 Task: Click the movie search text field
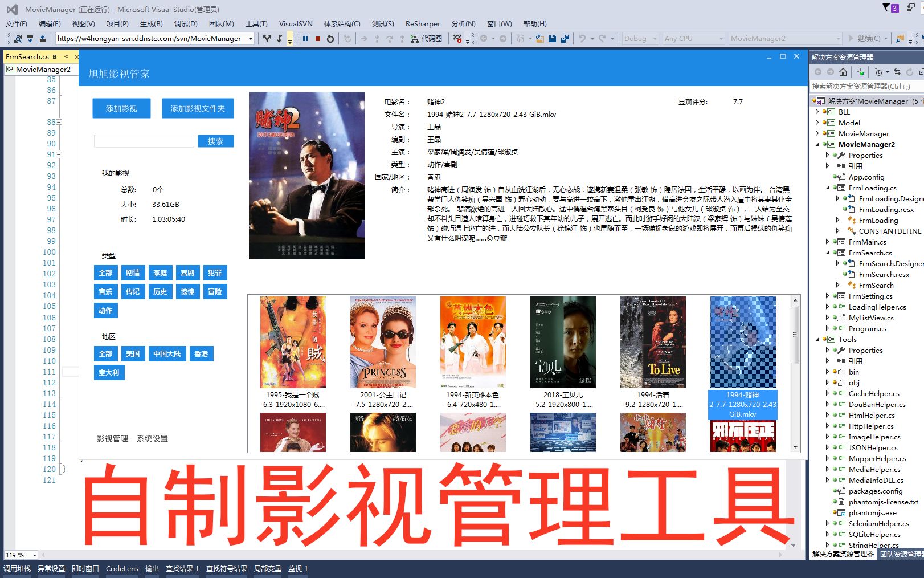(144, 141)
